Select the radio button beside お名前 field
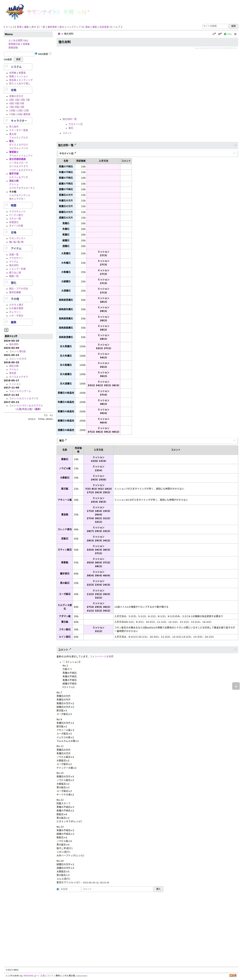 [x=58, y=889]
